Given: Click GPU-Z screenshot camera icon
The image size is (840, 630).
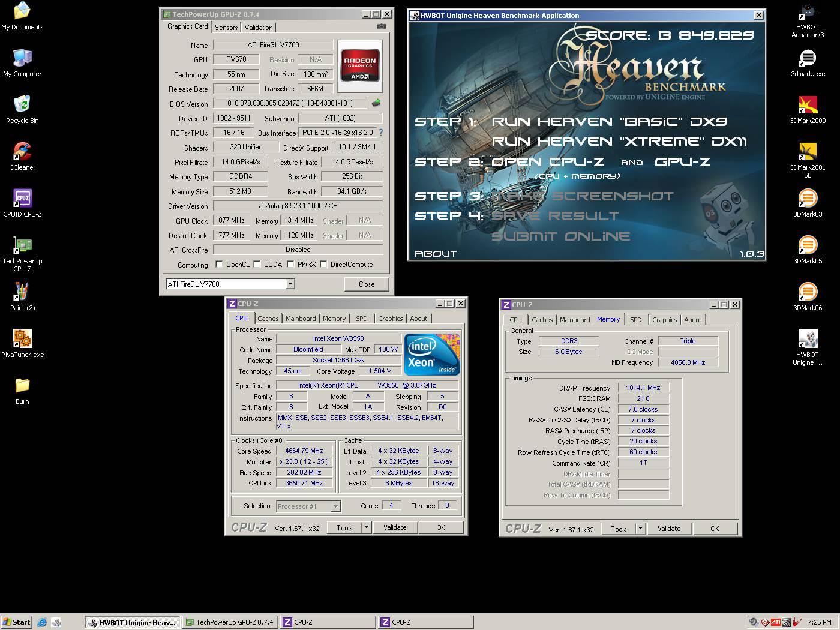Looking at the screenshot, I should [x=381, y=26].
